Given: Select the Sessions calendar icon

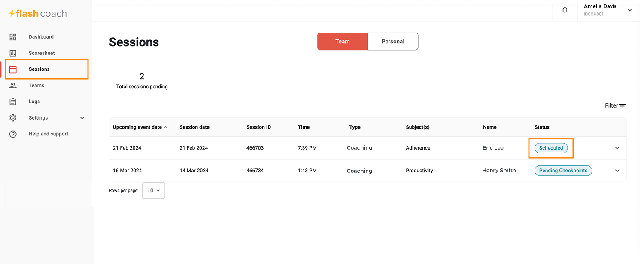Looking at the screenshot, I should (x=13, y=69).
